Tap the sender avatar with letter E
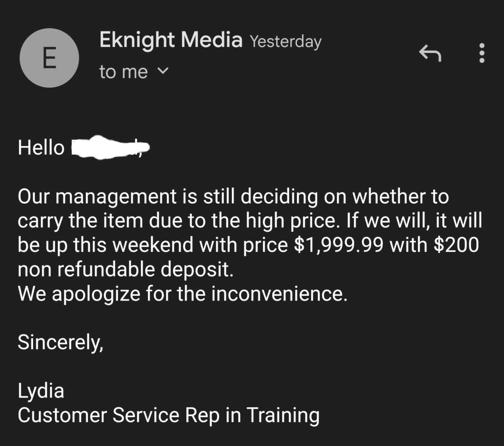 pos(49,58)
